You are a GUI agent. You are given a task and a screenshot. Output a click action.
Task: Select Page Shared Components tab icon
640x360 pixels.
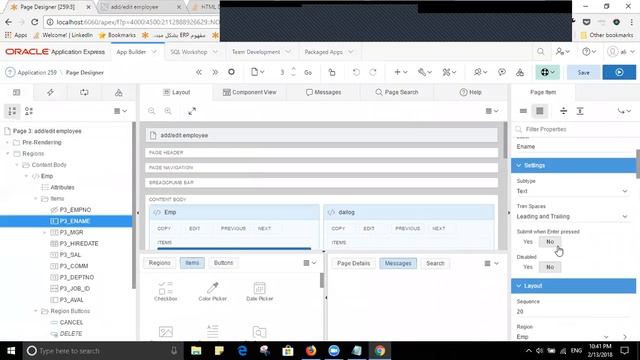pos(118,93)
